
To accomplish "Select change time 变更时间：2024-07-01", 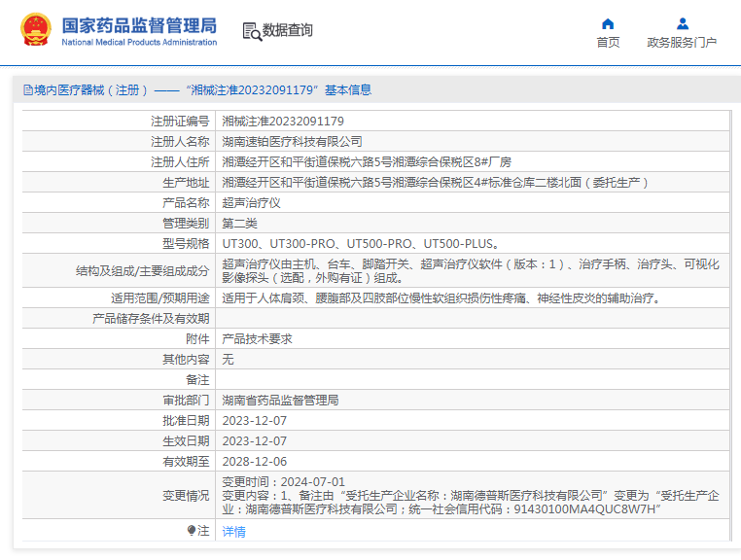I will [x=284, y=481].
